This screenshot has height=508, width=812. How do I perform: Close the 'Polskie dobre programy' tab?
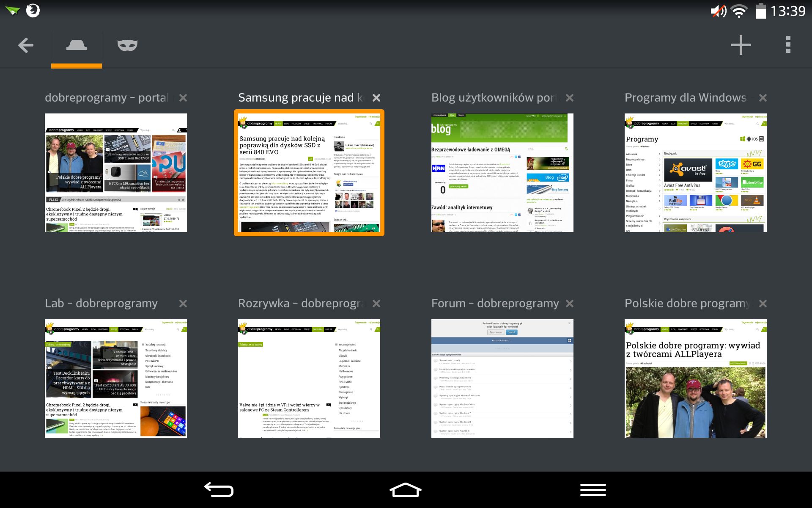pyautogui.click(x=763, y=304)
